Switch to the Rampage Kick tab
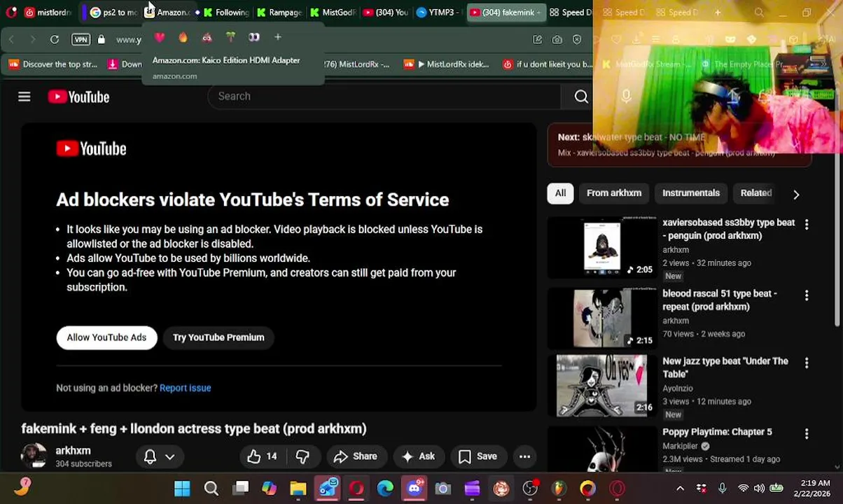Image resolution: width=843 pixels, height=504 pixels. point(279,12)
